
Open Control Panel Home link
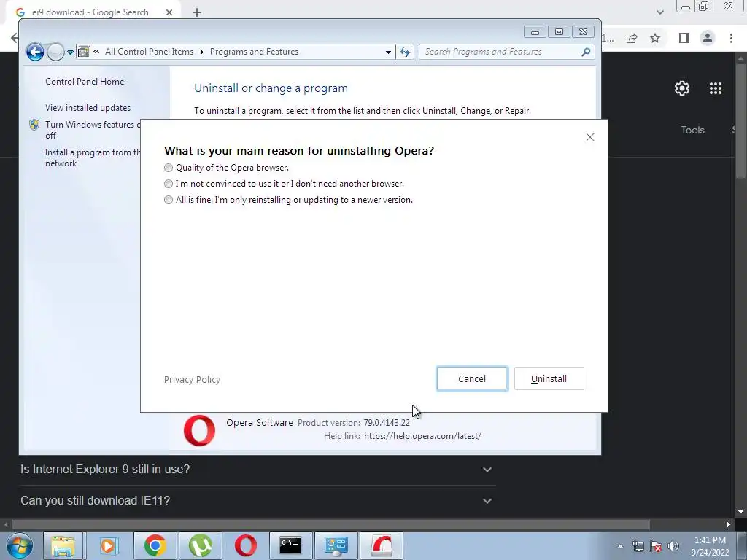tap(85, 82)
